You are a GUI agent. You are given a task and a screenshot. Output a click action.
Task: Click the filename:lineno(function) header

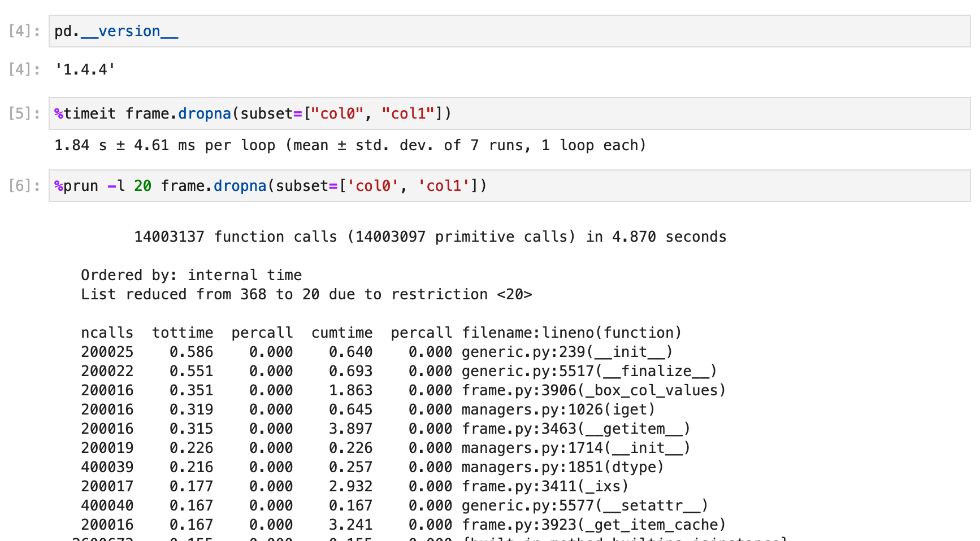(x=572, y=333)
